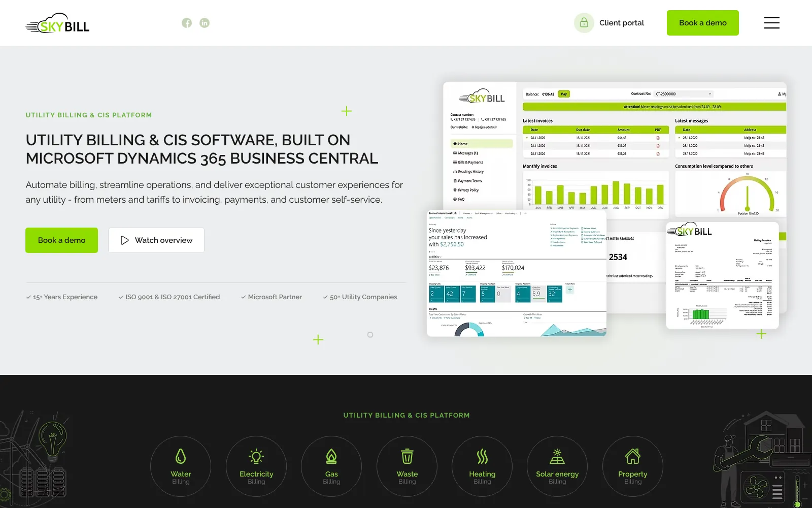The image size is (812, 508).
Task: Select the Property Billing house icon
Action: pyautogui.click(x=633, y=456)
